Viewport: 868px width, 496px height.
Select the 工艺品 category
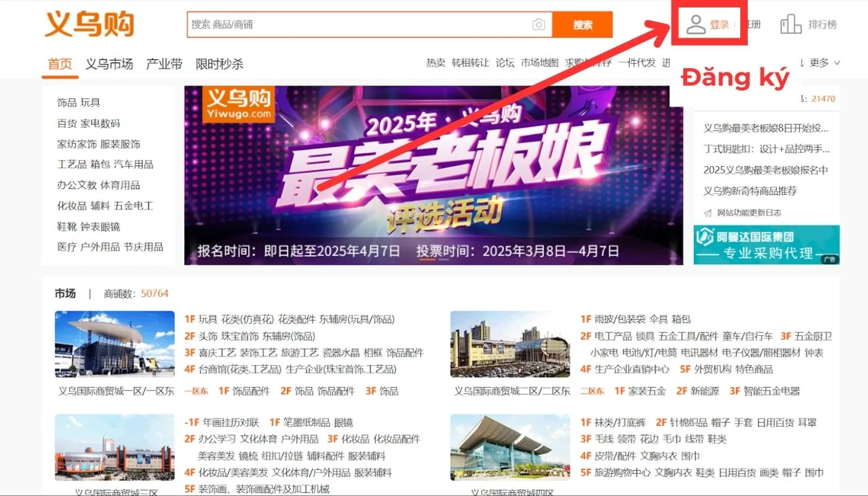tap(72, 164)
